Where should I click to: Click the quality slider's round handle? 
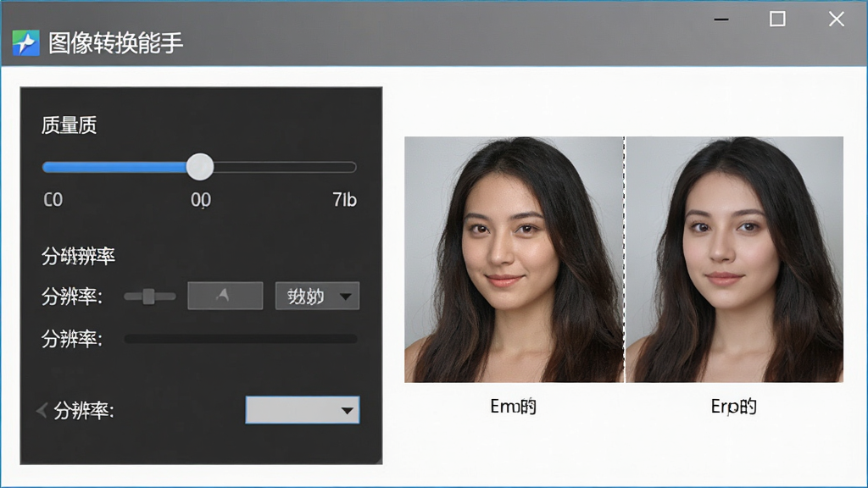tap(200, 167)
